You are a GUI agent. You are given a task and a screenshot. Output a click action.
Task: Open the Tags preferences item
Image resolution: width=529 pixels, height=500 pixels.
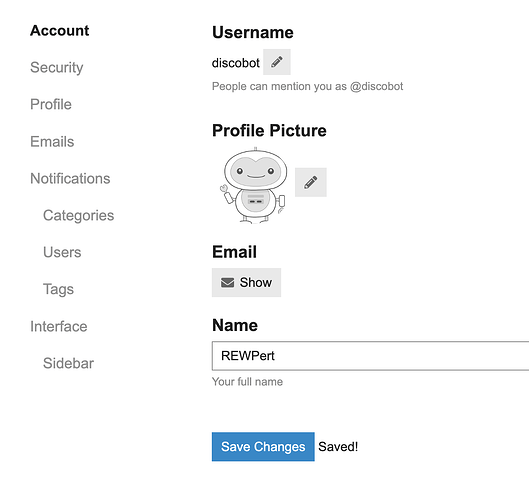(x=58, y=289)
